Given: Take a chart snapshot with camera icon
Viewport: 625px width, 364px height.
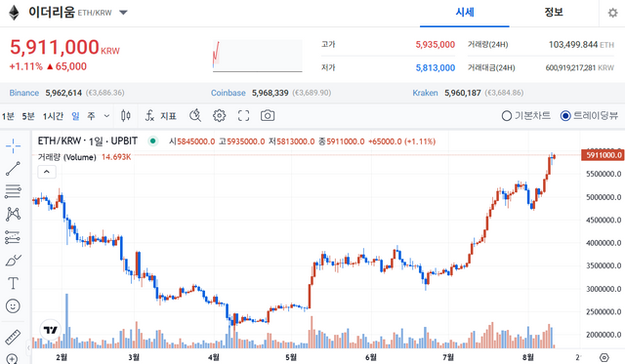Looking at the screenshot, I should click(x=268, y=116).
